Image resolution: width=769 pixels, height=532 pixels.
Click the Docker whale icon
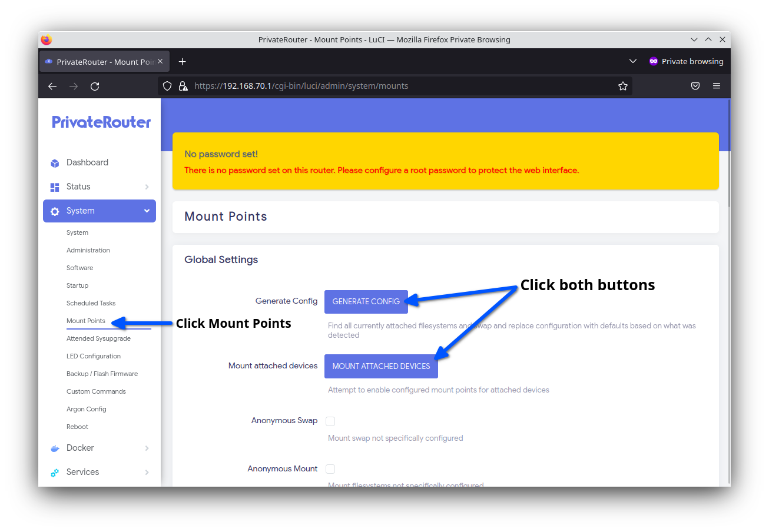pyautogui.click(x=55, y=448)
